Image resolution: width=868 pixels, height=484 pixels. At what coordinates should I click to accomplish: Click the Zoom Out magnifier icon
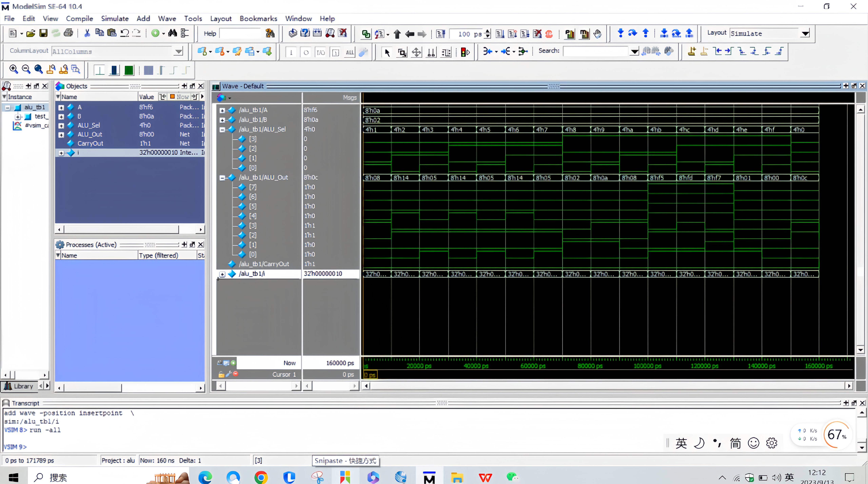click(x=26, y=69)
